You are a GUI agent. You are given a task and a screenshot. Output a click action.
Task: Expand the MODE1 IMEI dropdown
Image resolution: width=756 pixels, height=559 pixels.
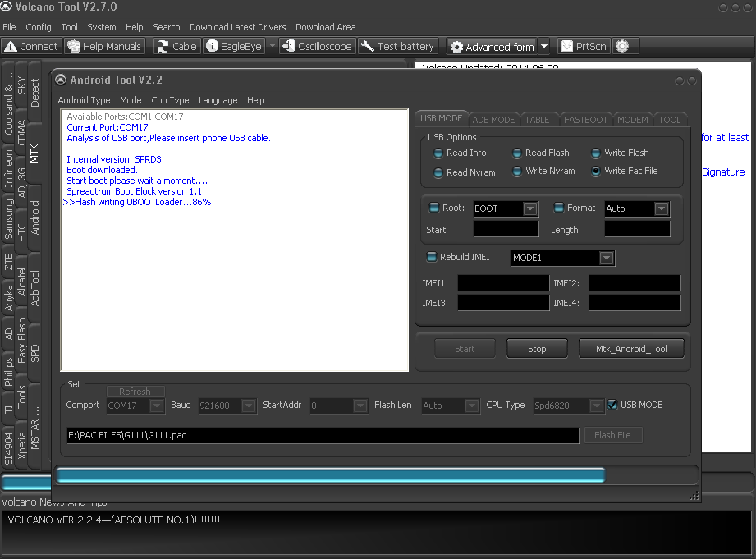(x=606, y=259)
